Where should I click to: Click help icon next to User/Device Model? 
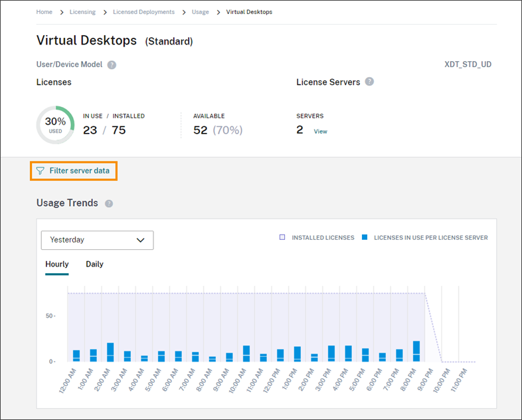pyautogui.click(x=112, y=65)
